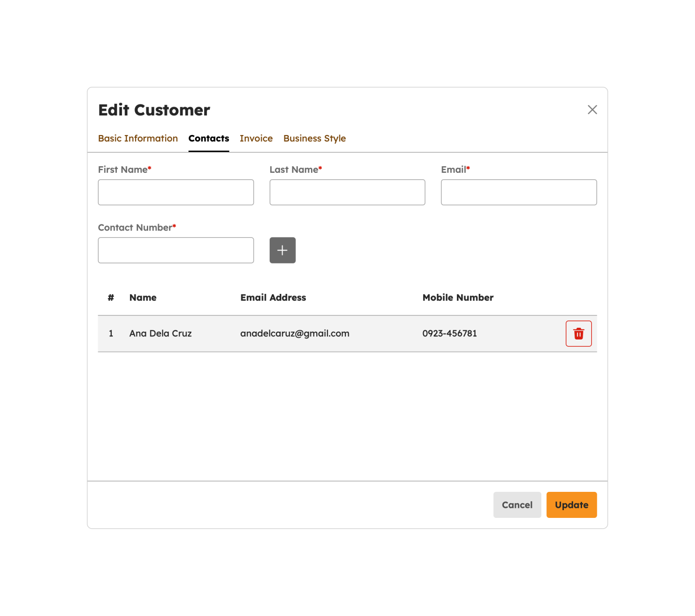Click the # column header
Image resolution: width=695 pixels, height=616 pixels.
(111, 297)
